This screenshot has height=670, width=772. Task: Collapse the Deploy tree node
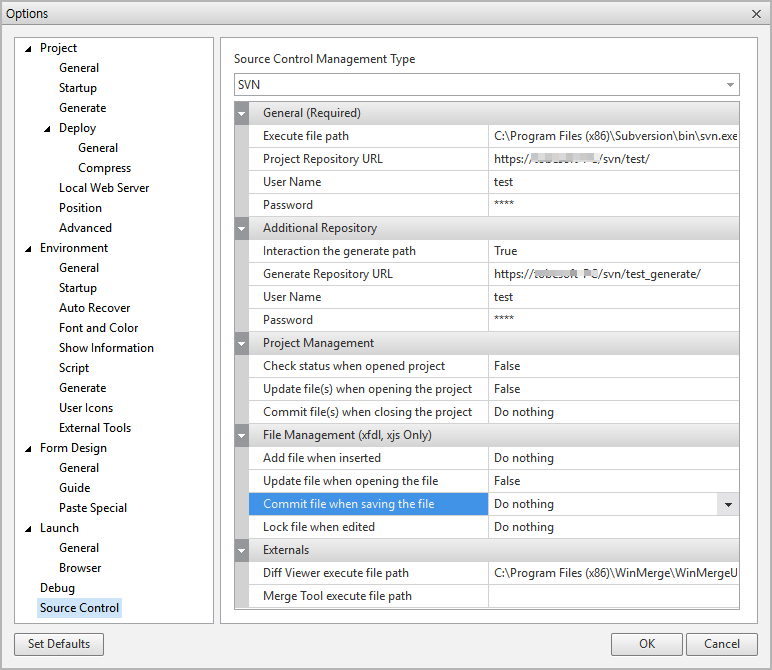(47, 128)
